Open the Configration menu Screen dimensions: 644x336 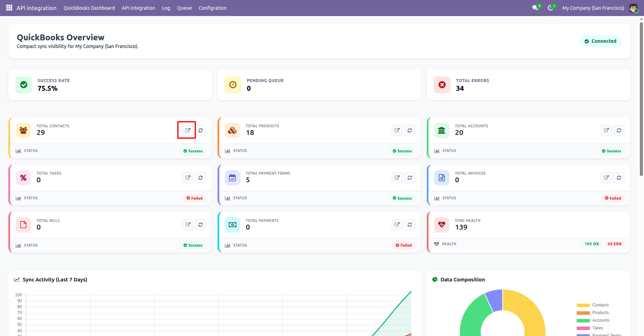tap(212, 8)
